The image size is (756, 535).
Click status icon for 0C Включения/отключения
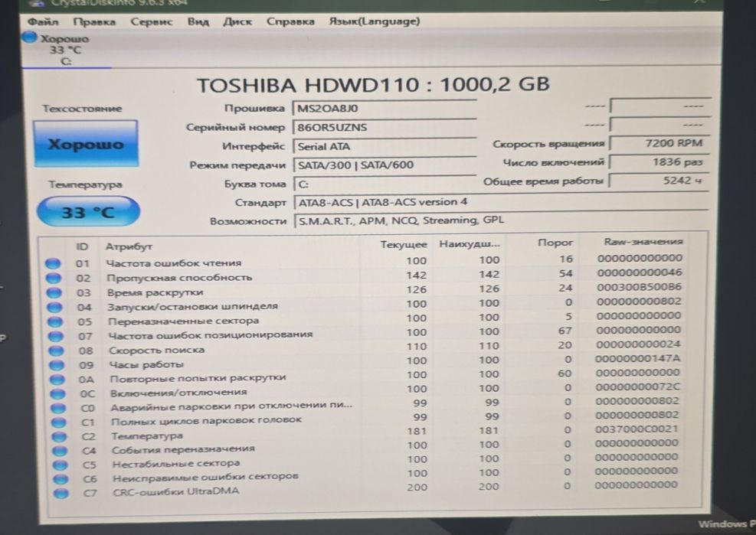click(x=57, y=393)
